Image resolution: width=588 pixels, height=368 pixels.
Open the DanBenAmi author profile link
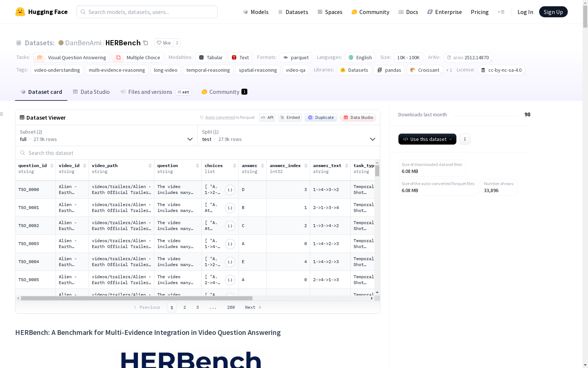tap(83, 43)
